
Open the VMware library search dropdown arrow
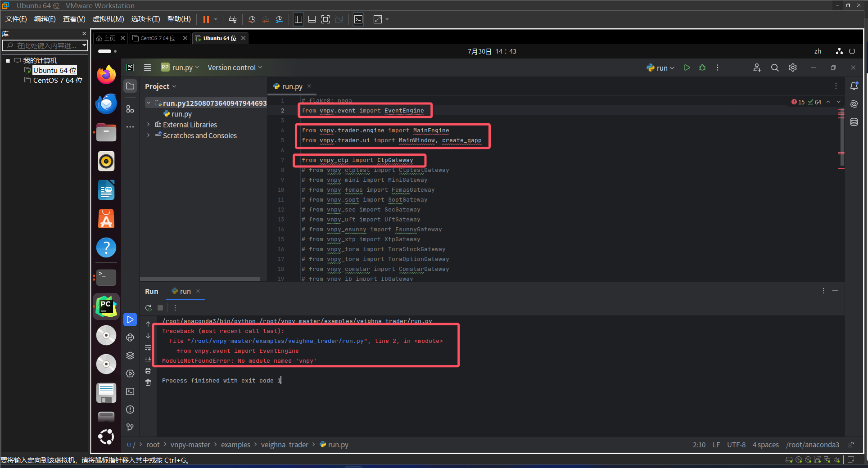pyautogui.click(x=84, y=45)
